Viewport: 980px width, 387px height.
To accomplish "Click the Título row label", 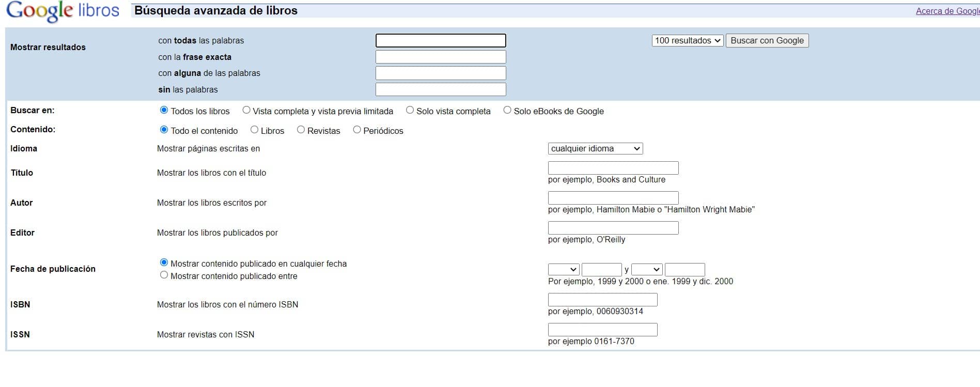I will [22, 173].
